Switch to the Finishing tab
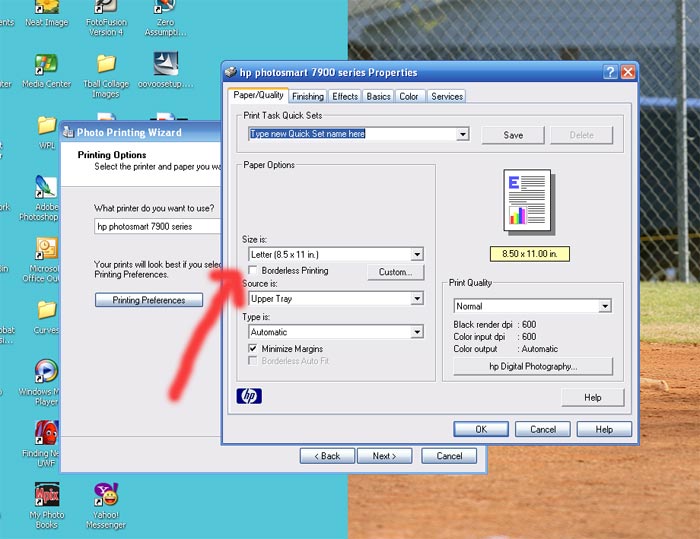 coord(308,97)
